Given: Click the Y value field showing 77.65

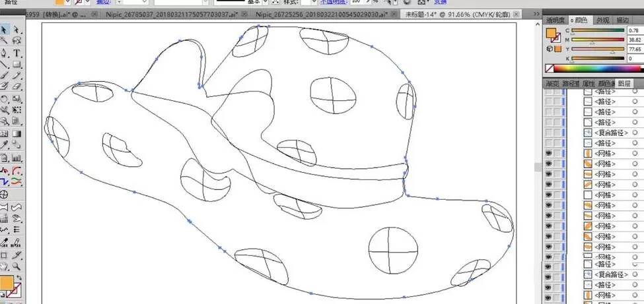Looking at the screenshot, I should (635, 49).
